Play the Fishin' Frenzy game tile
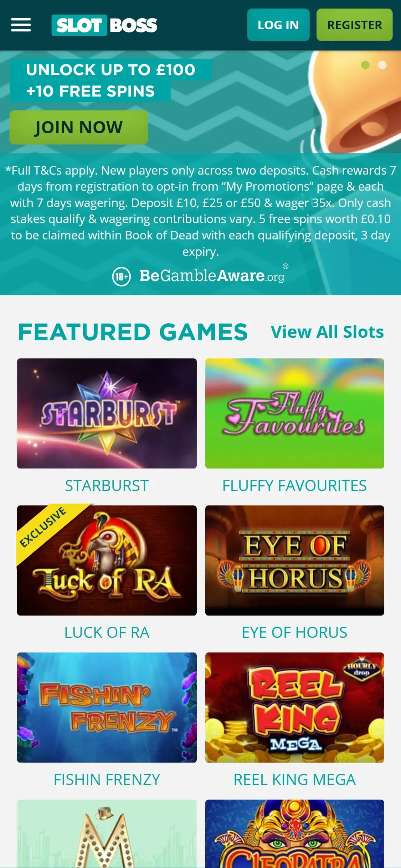 tap(107, 707)
